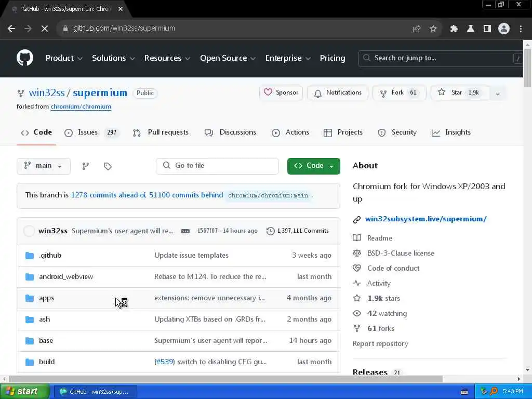View branches via the branch icon
This screenshot has width=532, height=399.
pos(86,166)
